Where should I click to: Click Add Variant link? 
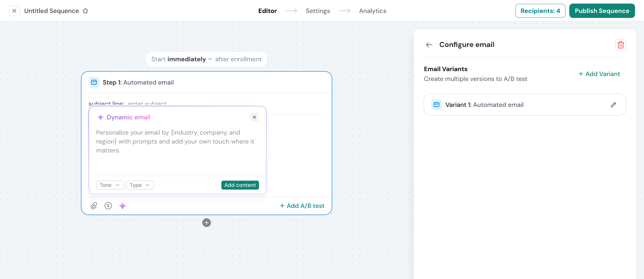pyautogui.click(x=599, y=74)
